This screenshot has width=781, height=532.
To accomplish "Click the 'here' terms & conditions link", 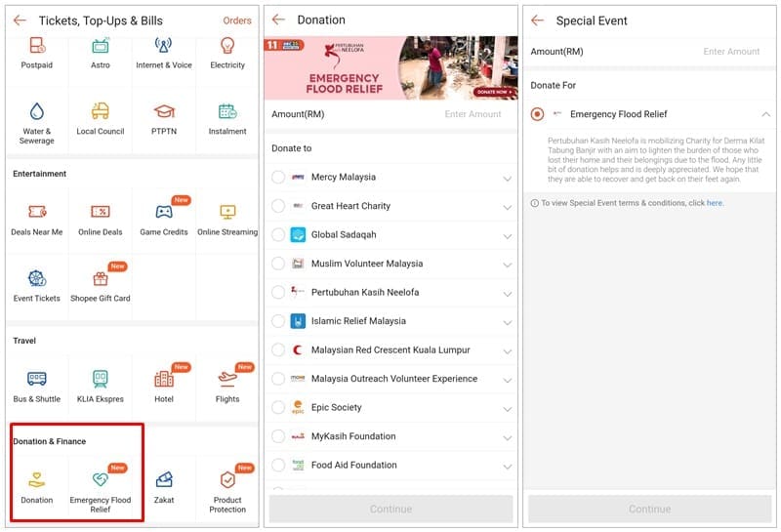I will pos(715,203).
